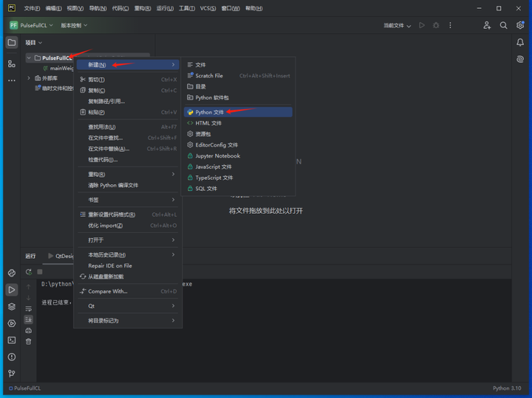Toggle soft-wrap icon in Run console
Image resolution: width=532 pixels, height=398 pixels.
click(29, 308)
